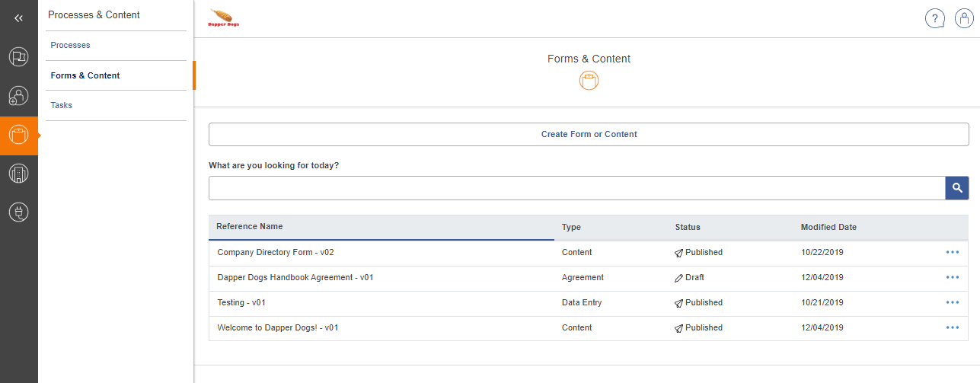Select Forms & Content in side panel
The width and height of the screenshot is (980, 383).
coord(85,75)
